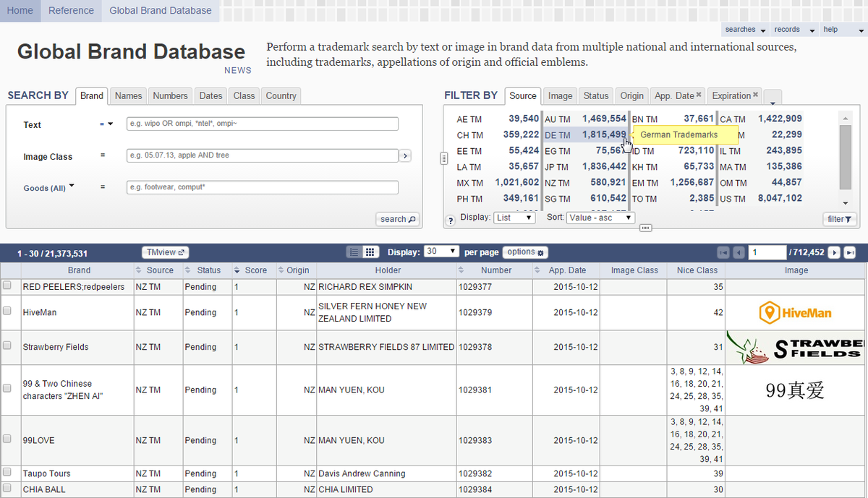868x498 pixels.
Task: Open the 99真爱 trademark image
Action: 795,390
